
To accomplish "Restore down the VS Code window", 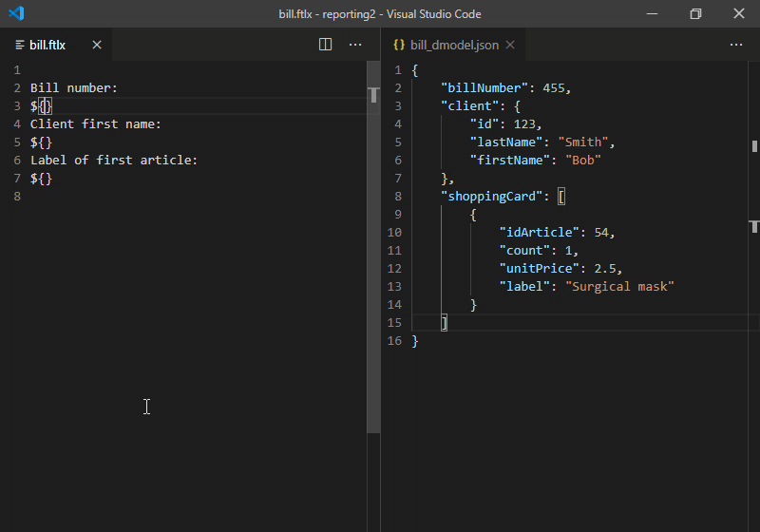I will [x=695, y=13].
